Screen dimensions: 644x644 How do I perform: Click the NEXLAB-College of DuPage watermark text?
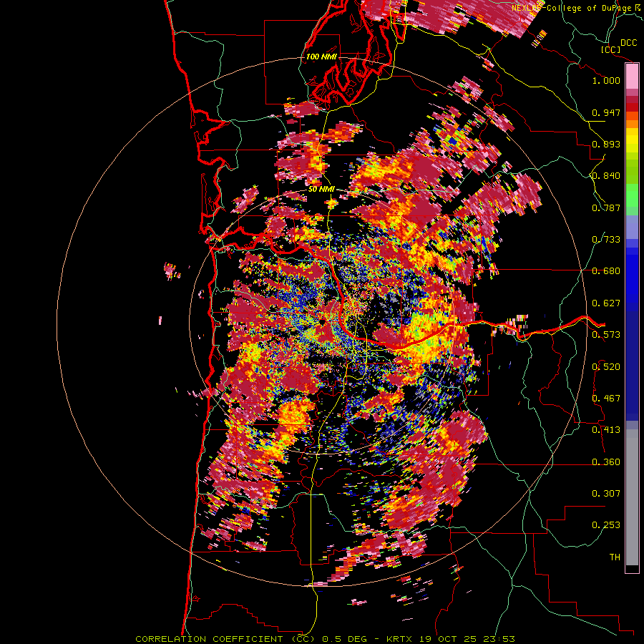[573, 8]
